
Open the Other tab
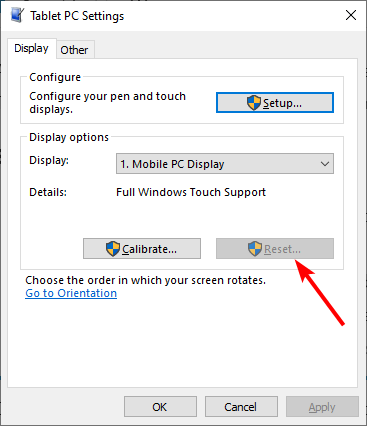tap(74, 50)
